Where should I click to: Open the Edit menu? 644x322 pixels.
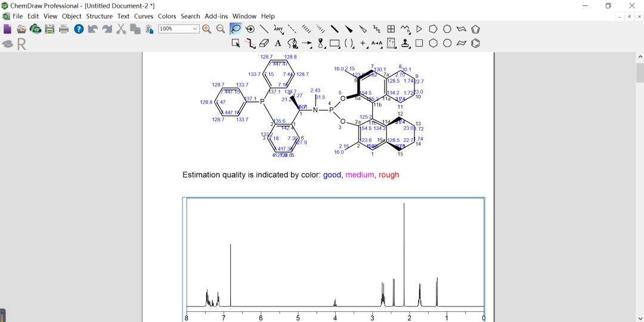click(33, 17)
